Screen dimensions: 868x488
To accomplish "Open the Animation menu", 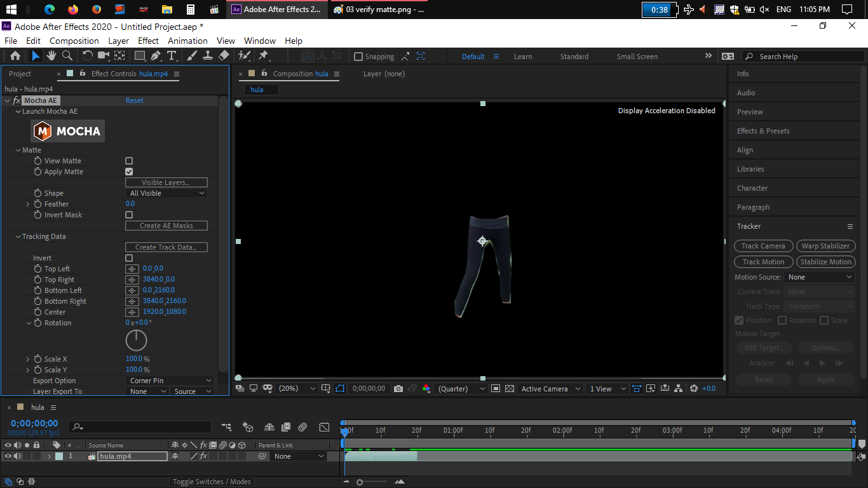I will (187, 41).
